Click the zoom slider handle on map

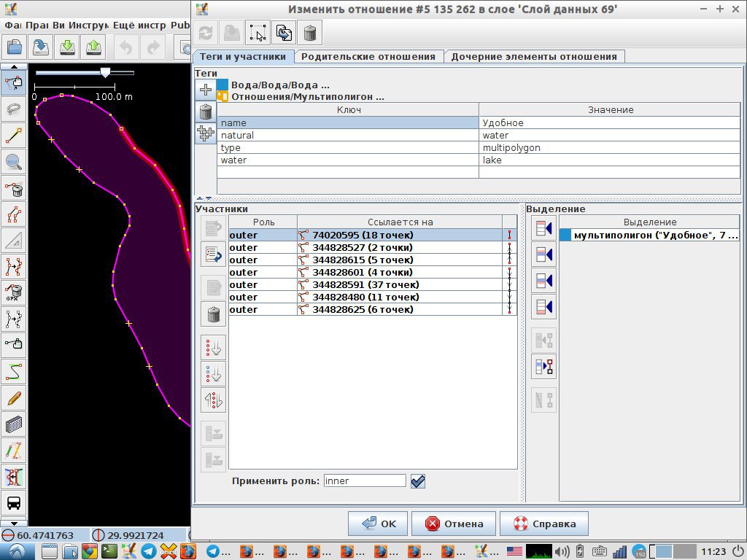tap(105, 72)
